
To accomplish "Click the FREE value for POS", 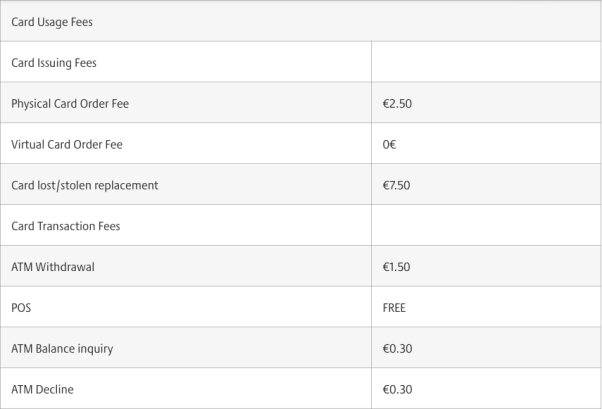I will (394, 308).
